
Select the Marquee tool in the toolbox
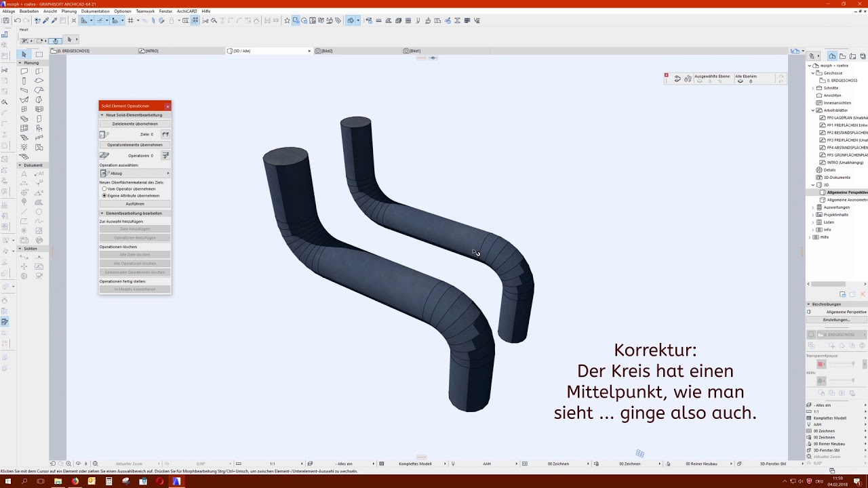pos(39,54)
